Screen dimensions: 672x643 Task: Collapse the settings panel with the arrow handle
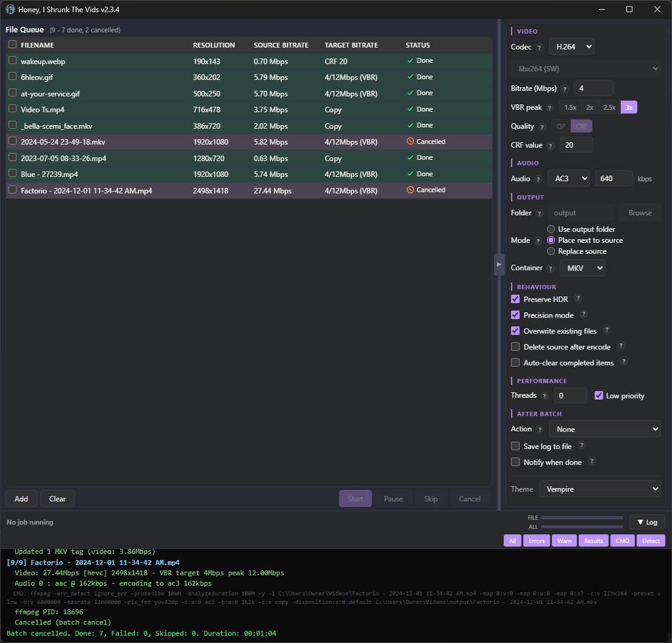click(499, 265)
